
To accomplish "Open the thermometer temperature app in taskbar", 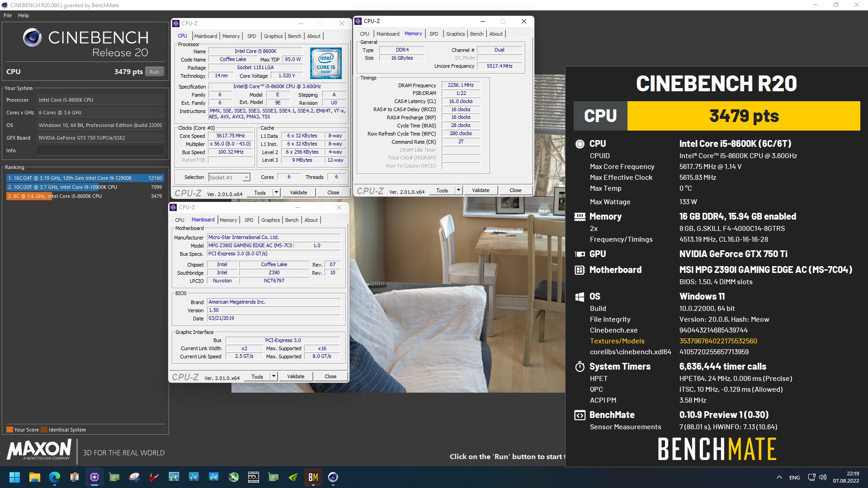I will (x=74, y=477).
